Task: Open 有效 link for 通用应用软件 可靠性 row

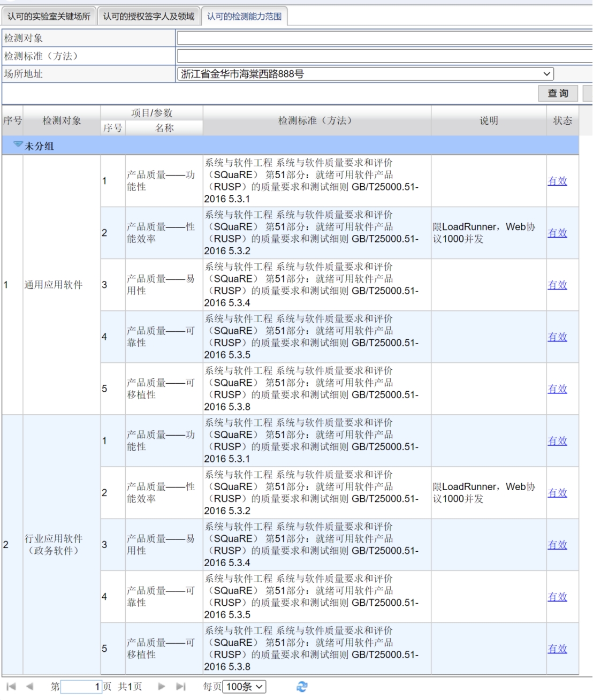Action: tap(557, 337)
